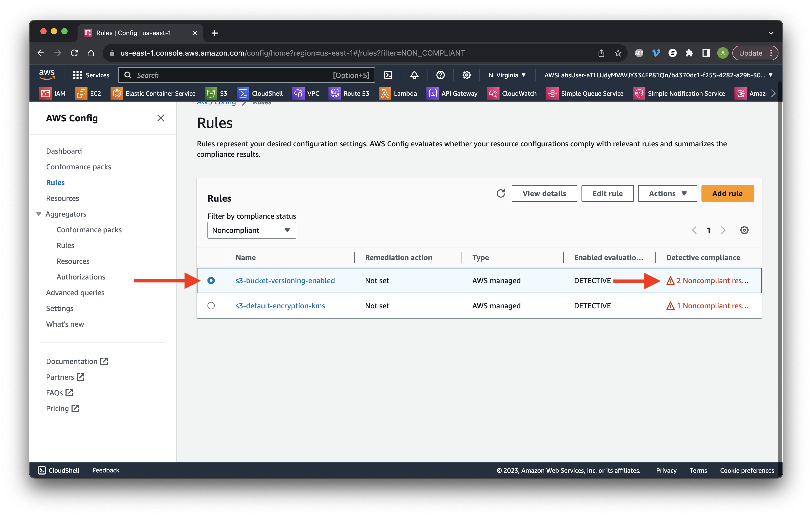Screen dimensions: 812x517
Task: Select s3-default-encryption-kms rule radio button
Action: 211,306
